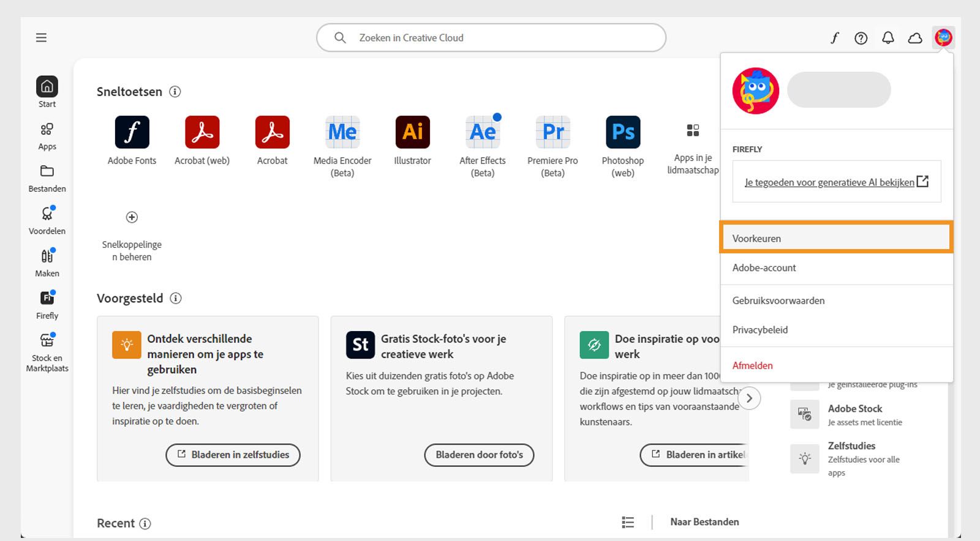The height and width of the screenshot is (541, 980).
Task: Select Adobe-account in the profile menu
Action: coord(836,267)
